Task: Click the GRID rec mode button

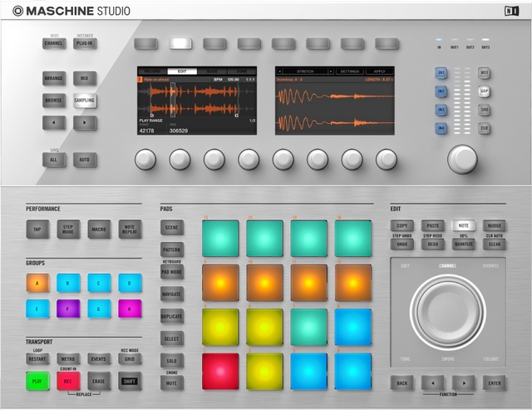Action: (x=130, y=359)
